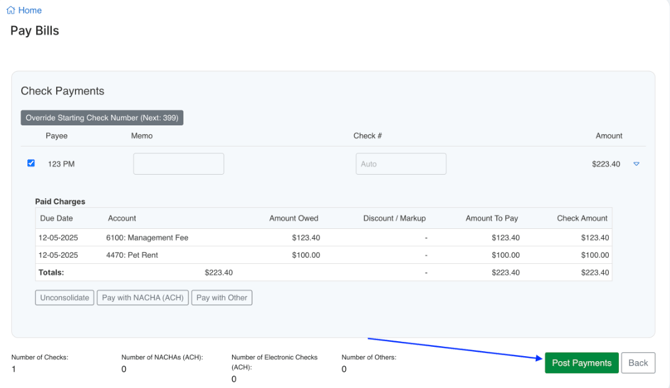Viewport: 670px width, 388px height.
Task: Click the Amount To Pay column header
Action: (492, 218)
